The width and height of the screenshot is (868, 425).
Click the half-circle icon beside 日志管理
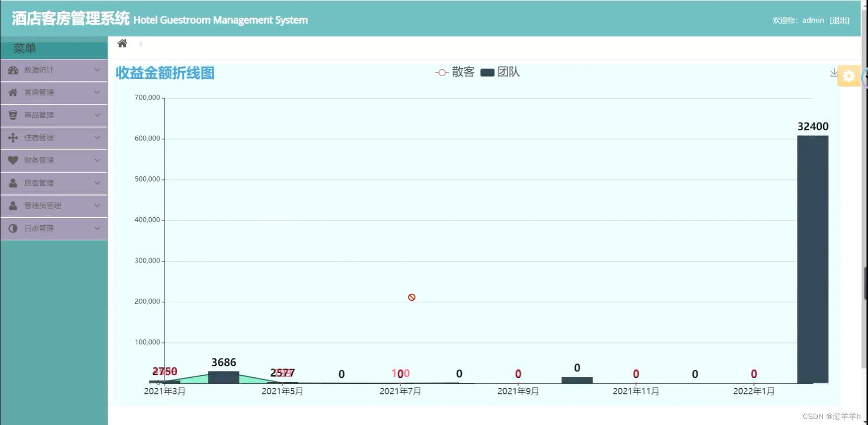click(13, 228)
